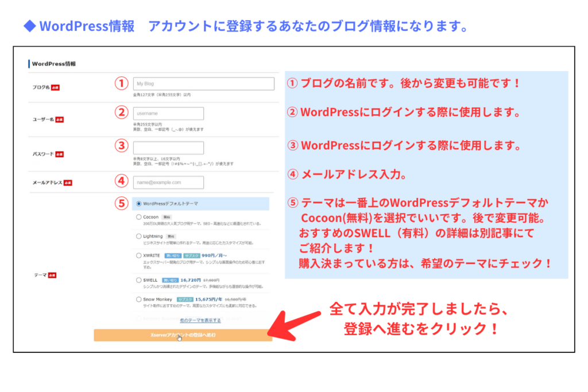Screen dimensions: 588x392
Task: Click the 無料 badge next to Cocoon
Action: pos(167,217)
